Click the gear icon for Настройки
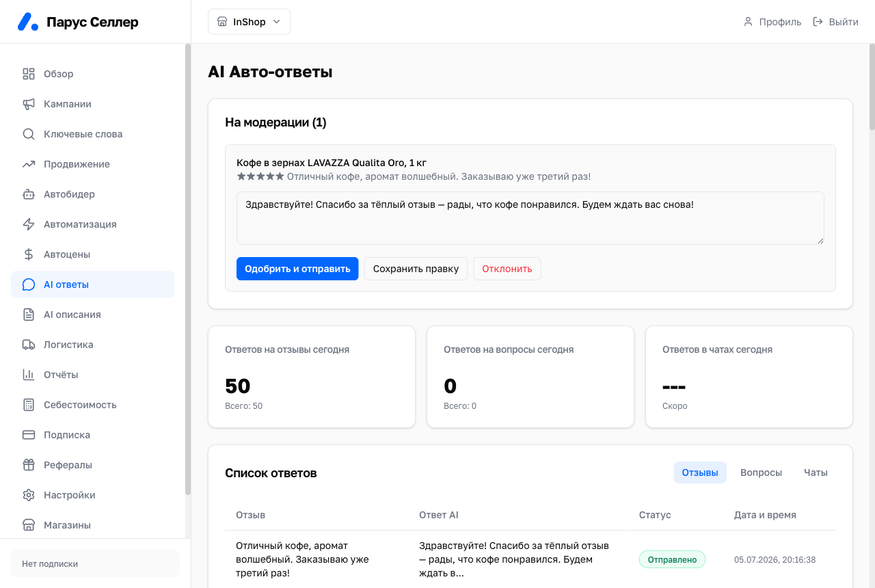 click(29, 495)
